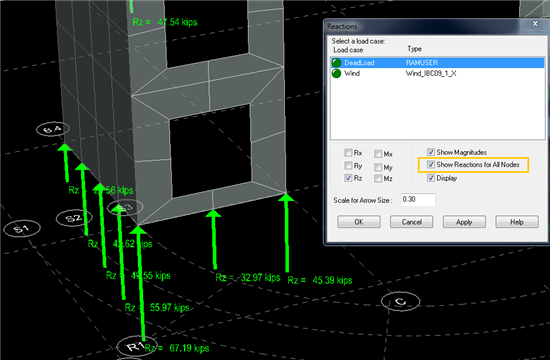This screenshot has width=550, height=360.
Task: Click the Rz = 67.19 kips label
Action: pyautogui.click(x=177, y=348)
